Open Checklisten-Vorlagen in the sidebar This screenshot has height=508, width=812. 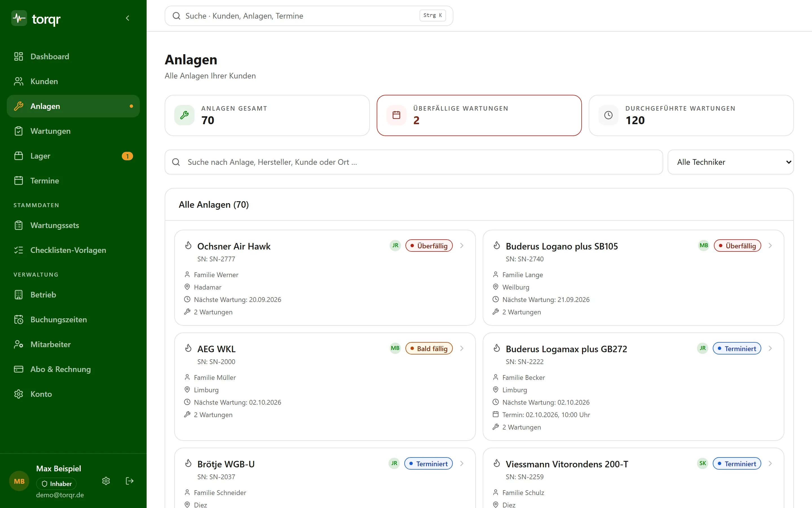(73, 250)
